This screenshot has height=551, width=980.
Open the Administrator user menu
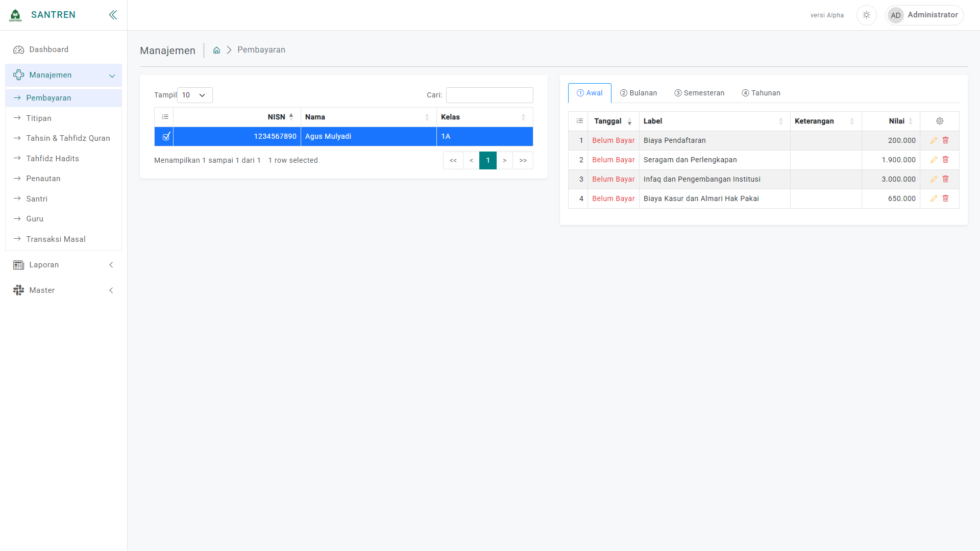(924, 15)
